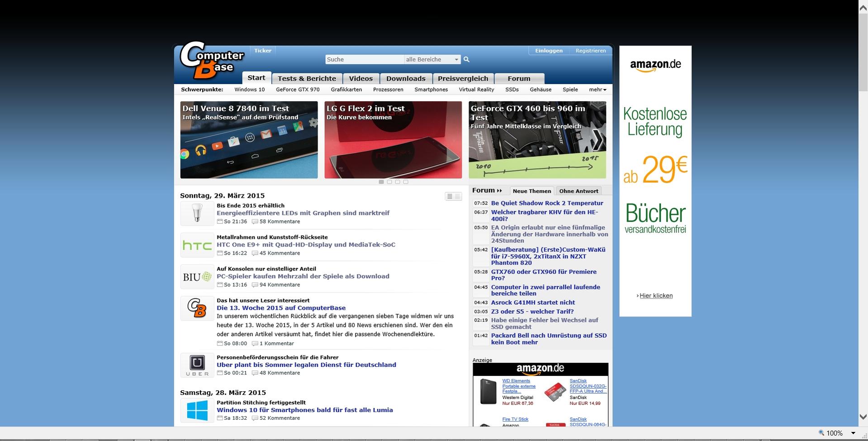The image size is (868, 441).
Task: Open the BIU logo news thumbnail
Action: click(x=197, y=276)
